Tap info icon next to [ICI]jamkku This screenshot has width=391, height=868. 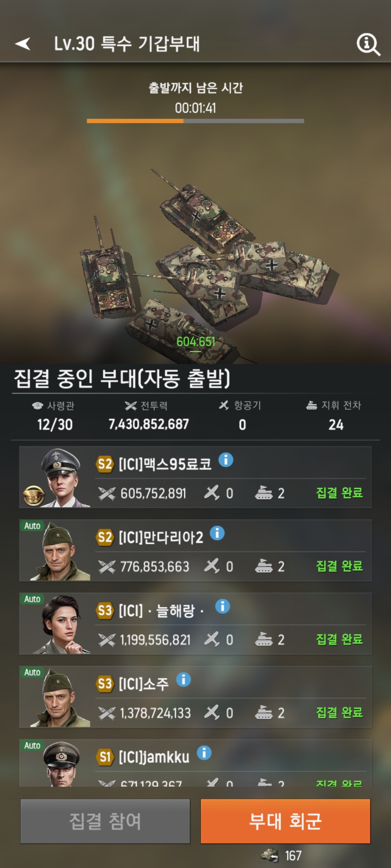click(204, 753)
